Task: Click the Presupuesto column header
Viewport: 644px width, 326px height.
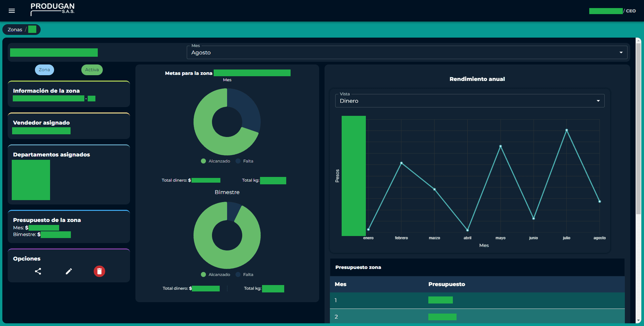Action: click(446, 284)
